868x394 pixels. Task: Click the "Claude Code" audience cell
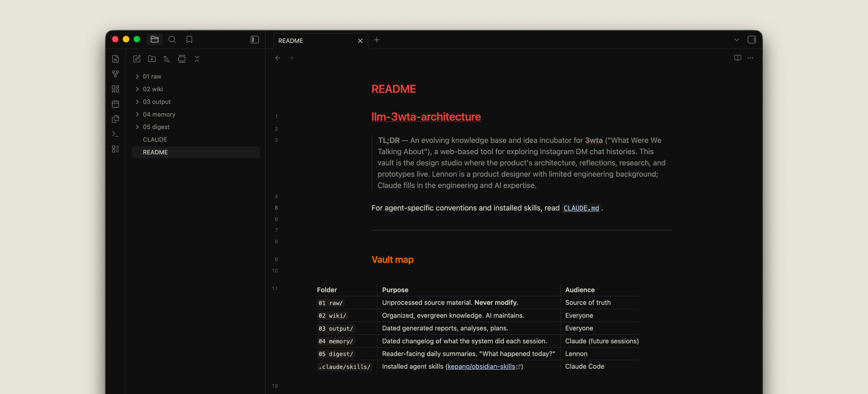(585, 367)
